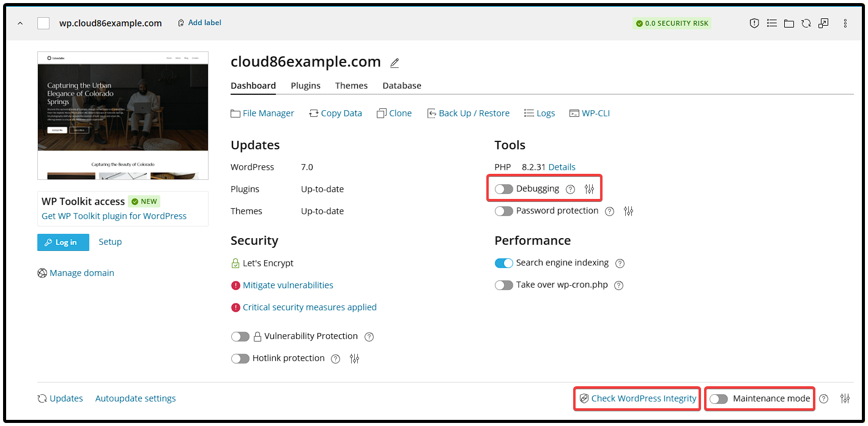The image size is (868, 426).
Task: Open File Manager
Action: pyautogui.click(x=262, y=113)
